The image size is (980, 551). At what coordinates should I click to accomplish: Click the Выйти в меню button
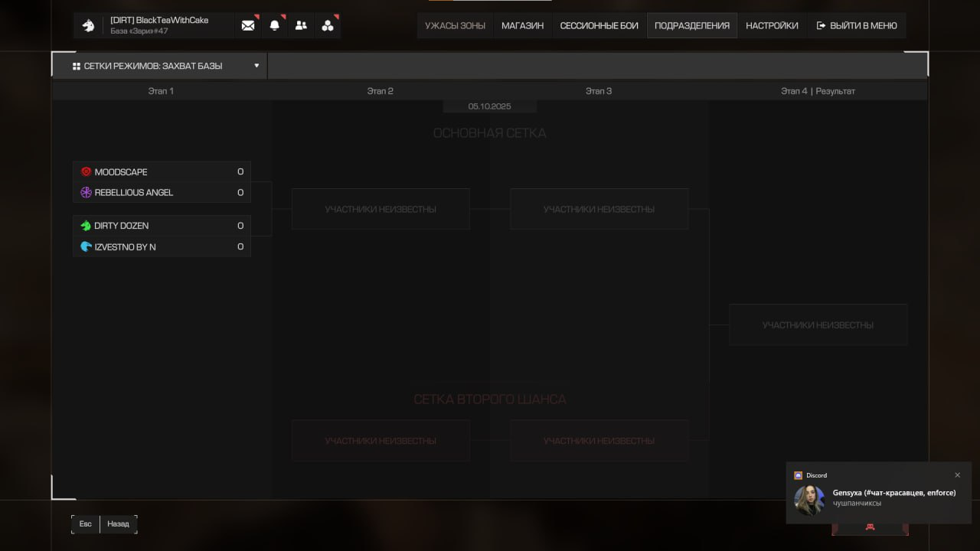pyautogui.click(x=857, y=25)
